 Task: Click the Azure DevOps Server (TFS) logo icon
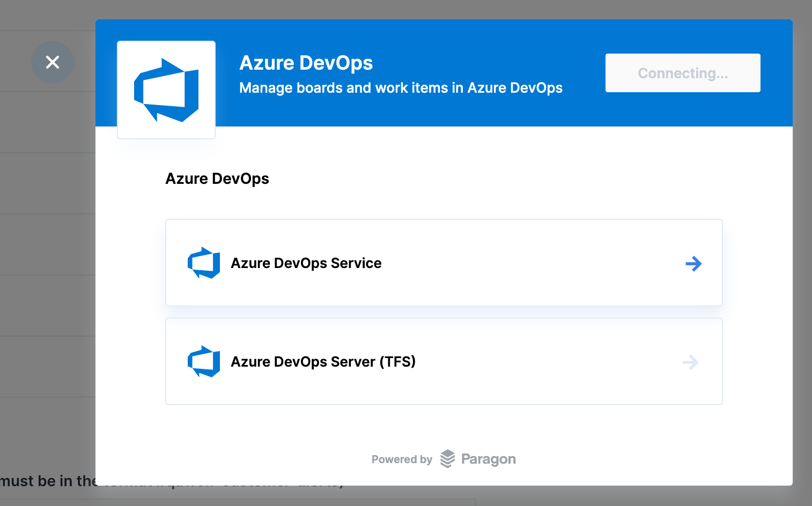[x=204, y=361]
